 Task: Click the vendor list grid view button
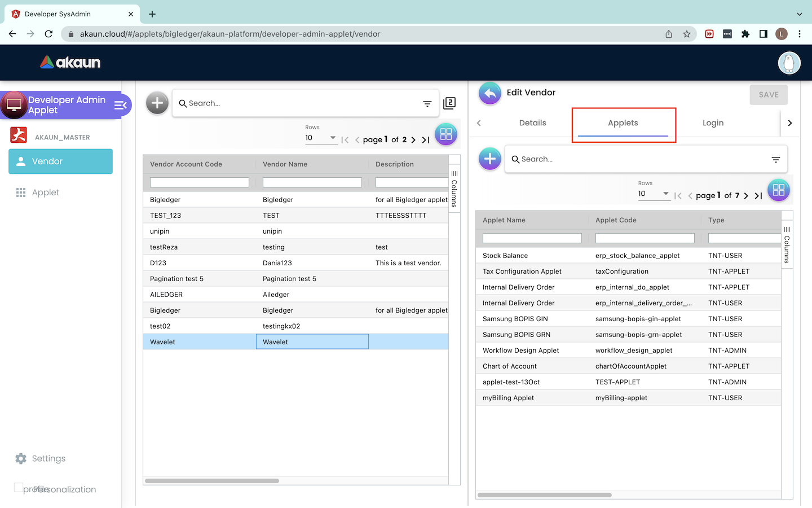446,134
